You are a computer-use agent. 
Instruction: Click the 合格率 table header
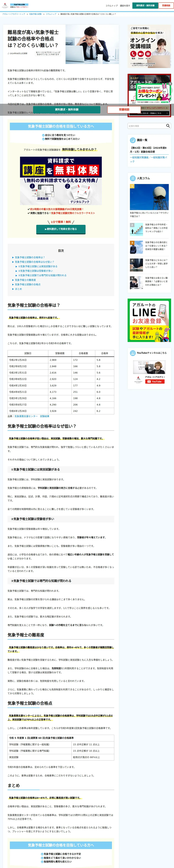[105, 353]
